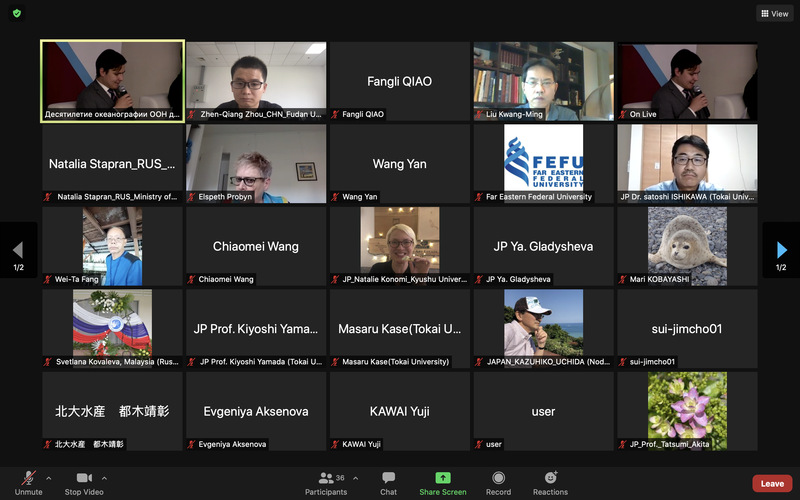Click the Fangli QIAO participant tile
800x500 pixels.
399,81
